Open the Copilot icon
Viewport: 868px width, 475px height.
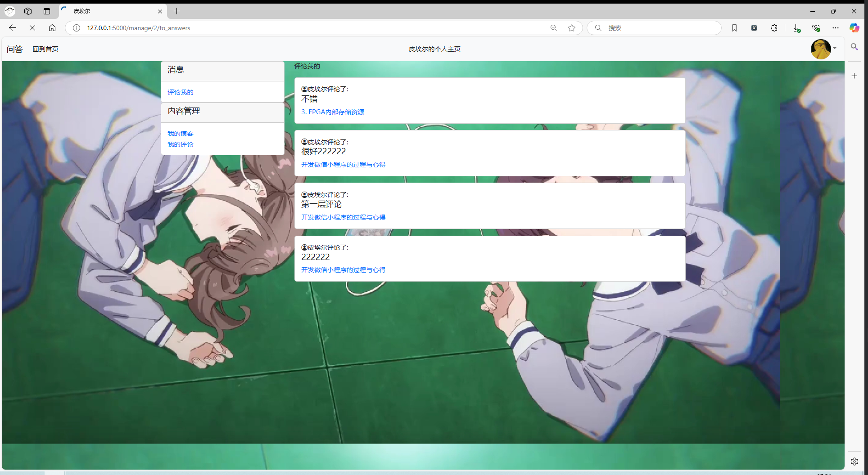click(854, 28)
